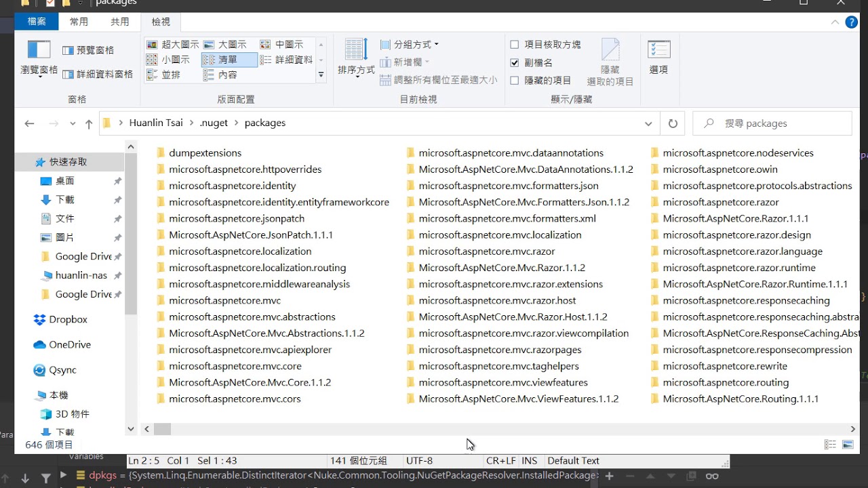Click 調整所有欄位至最適大小 size all columns
Viewport: 868px width, 488px height.
[439, 80]
